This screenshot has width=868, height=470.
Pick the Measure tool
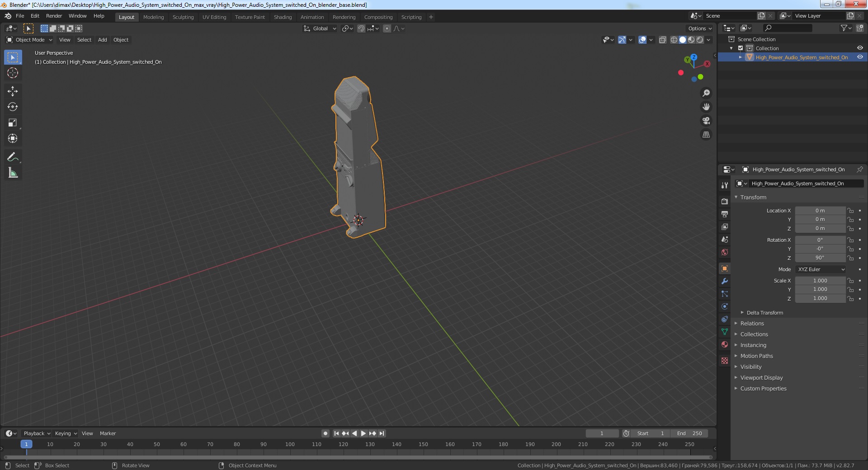[x=13, y=173]
